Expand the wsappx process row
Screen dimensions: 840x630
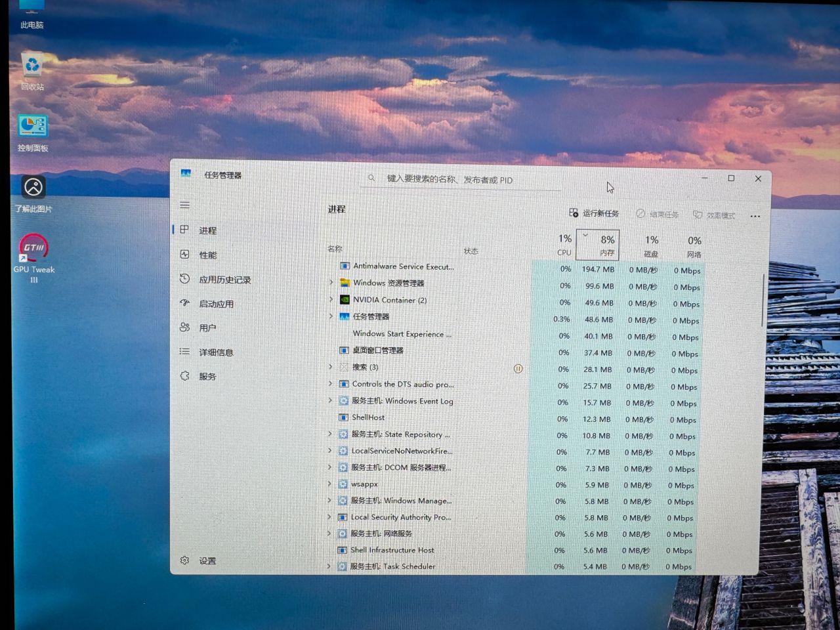(329, 484)
